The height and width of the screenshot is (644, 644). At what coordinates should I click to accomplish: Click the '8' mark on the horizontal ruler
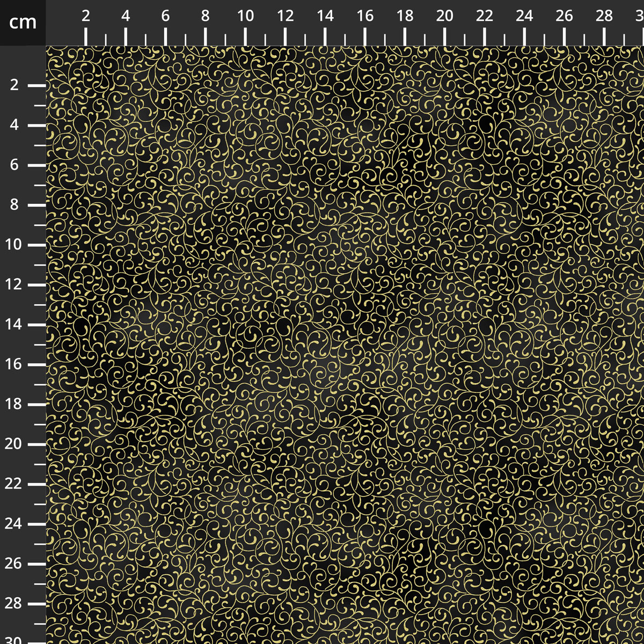(x=206, y=16)
